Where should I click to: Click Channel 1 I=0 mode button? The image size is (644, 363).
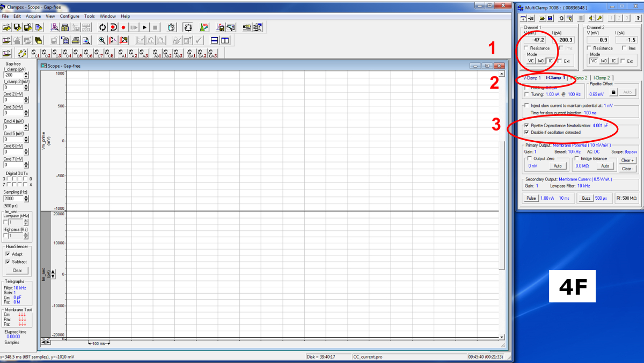click(540, 61)
